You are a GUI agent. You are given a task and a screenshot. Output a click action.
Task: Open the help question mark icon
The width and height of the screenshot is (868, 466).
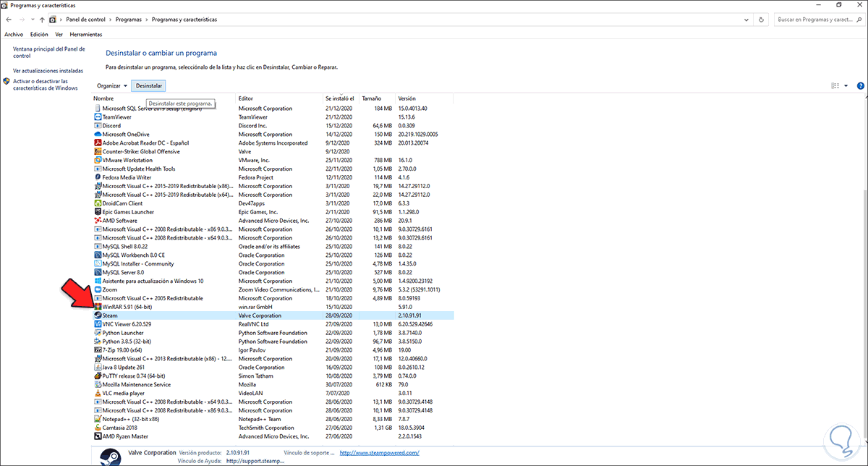pos(860,85)
